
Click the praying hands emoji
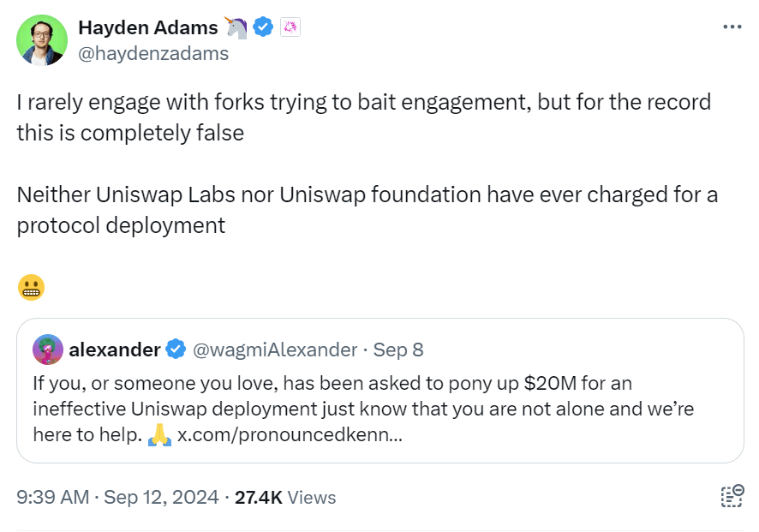tap(158, 434)
